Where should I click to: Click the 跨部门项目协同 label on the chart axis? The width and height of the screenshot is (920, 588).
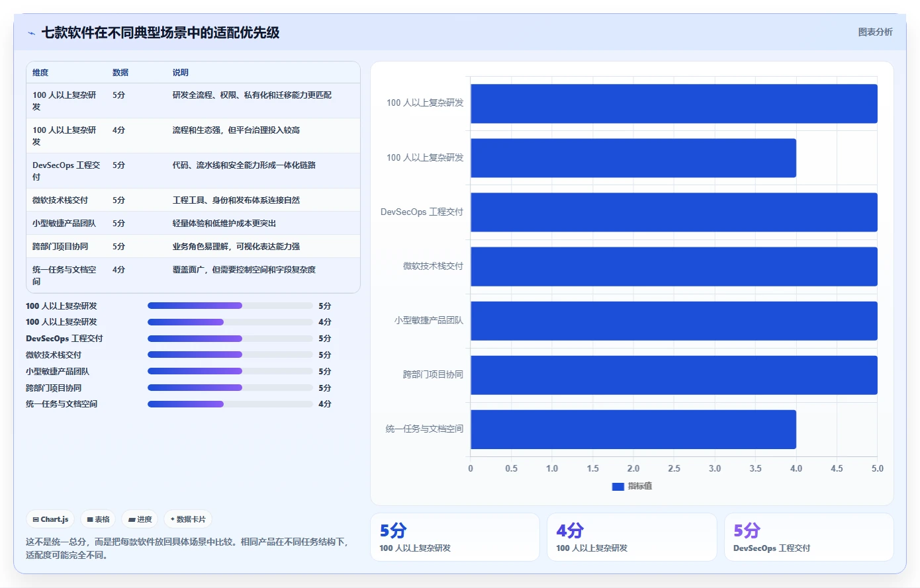[433, 374]
